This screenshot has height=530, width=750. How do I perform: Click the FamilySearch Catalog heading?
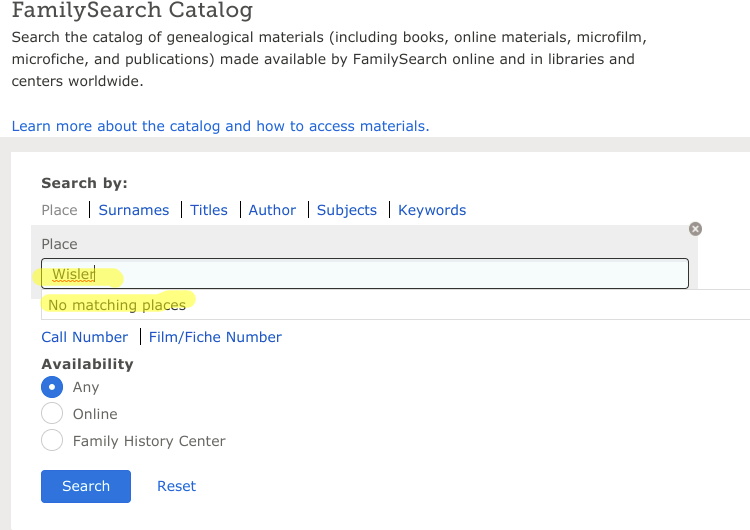132,11
